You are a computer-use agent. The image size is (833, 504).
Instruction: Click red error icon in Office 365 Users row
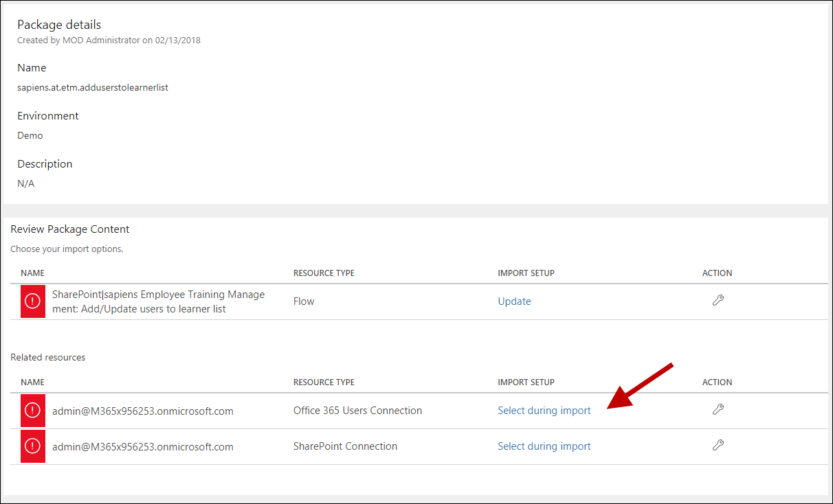(x=33, y=411)
